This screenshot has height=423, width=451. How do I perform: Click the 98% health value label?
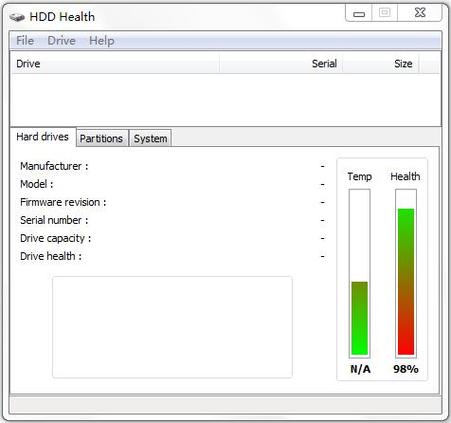406,369
